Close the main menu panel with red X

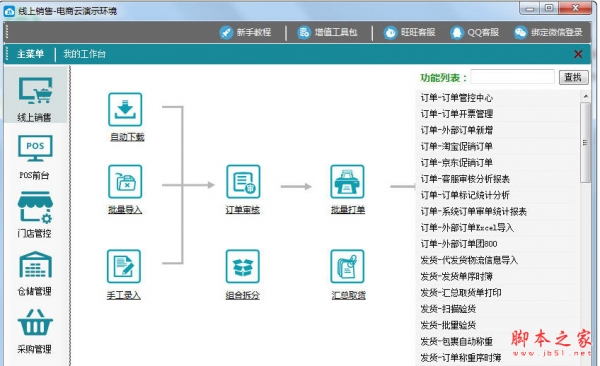click(x=578, y=54)
